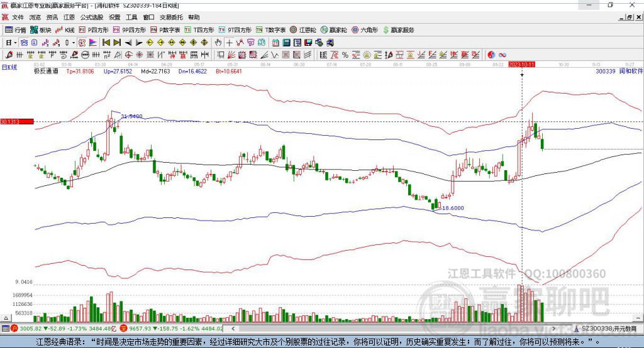Open the T四方形 tool
644x348 pixels.
click(199, 30)
